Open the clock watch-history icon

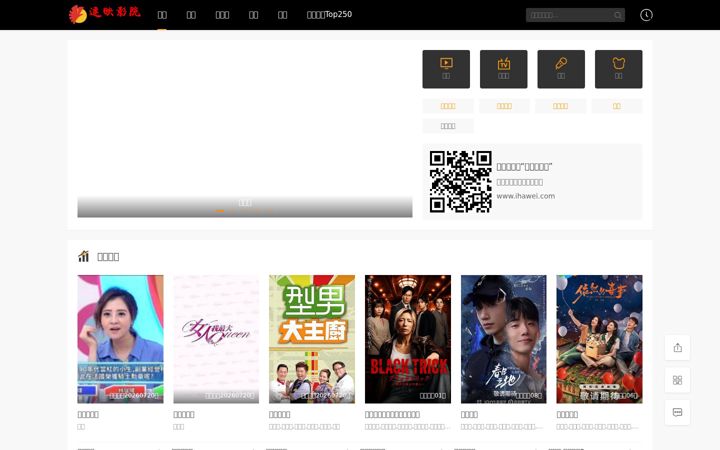point(646,15)
